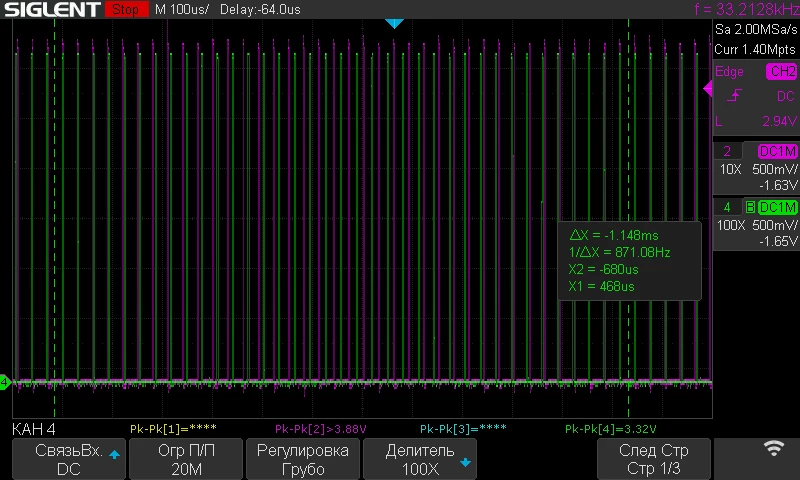Click the blue trigger position marker at top
This screenshot has height=480, width=800.
click(394, 23)
